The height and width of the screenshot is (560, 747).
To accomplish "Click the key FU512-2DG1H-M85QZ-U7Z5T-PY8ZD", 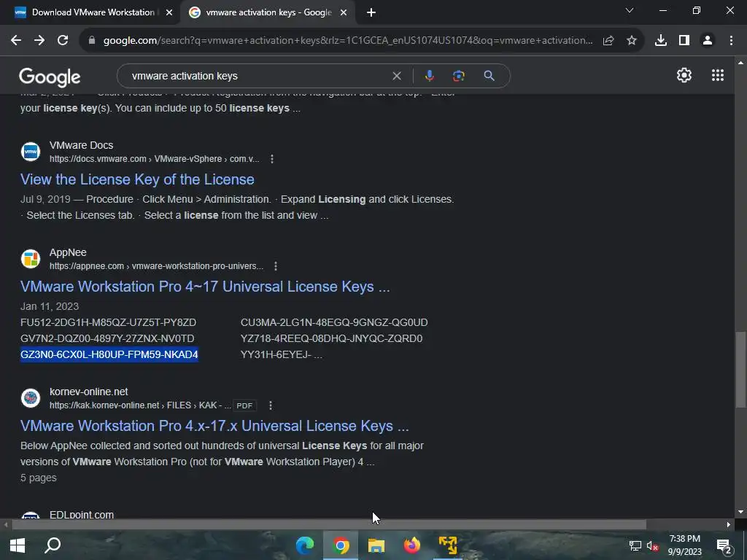I will click(108, 322).
